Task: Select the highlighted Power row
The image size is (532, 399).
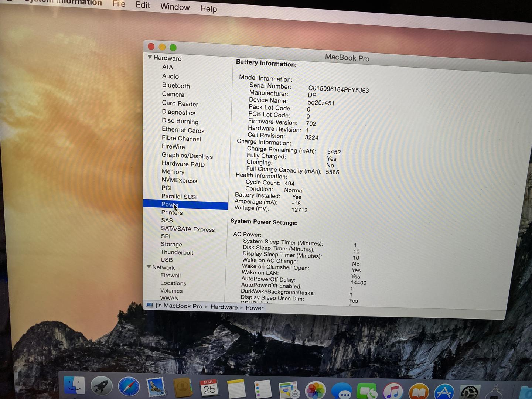Action: [185, 204]
